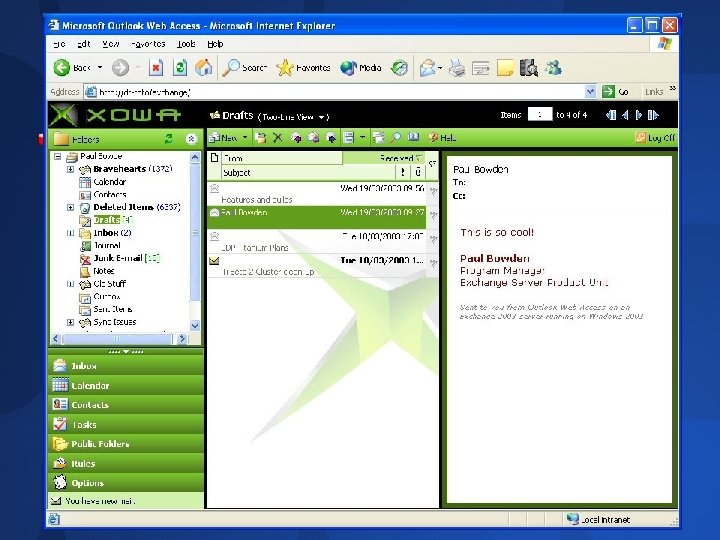This screenshot has width=720, height=540.
Task: Click the address bar URL field
Action: click(x=340, y=92)
